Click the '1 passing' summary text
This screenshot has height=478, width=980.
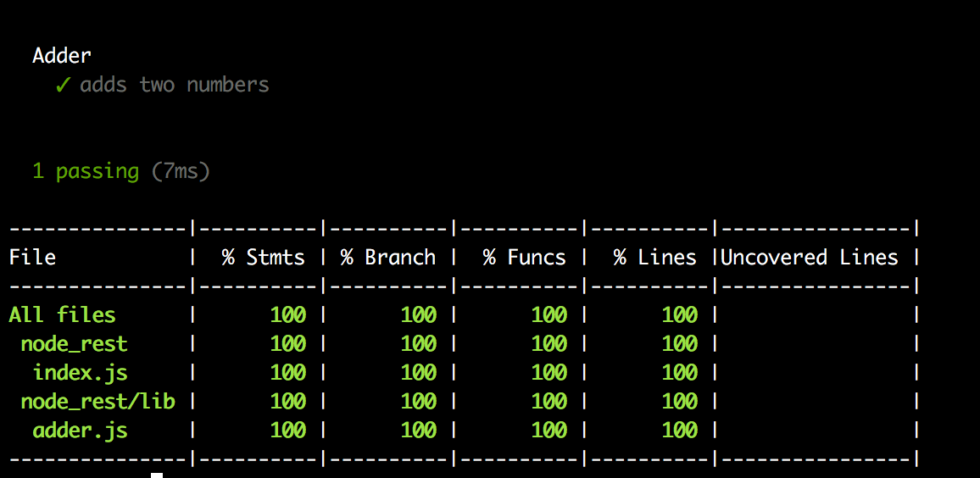86,171
